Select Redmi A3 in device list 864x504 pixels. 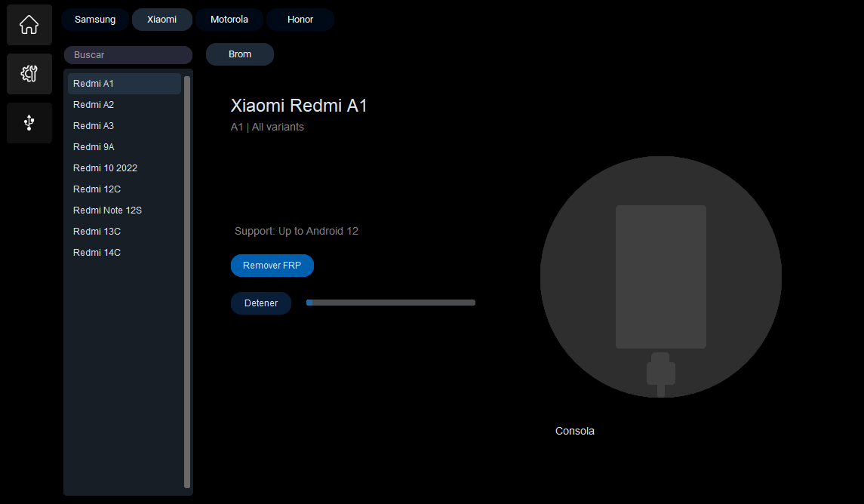[124, 125]
